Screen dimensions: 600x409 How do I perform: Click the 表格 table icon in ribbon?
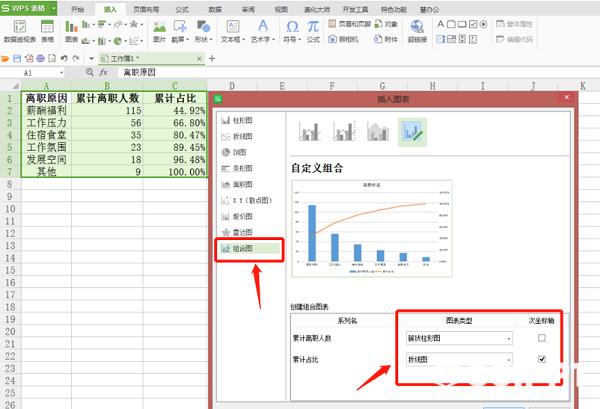point(47,31)
